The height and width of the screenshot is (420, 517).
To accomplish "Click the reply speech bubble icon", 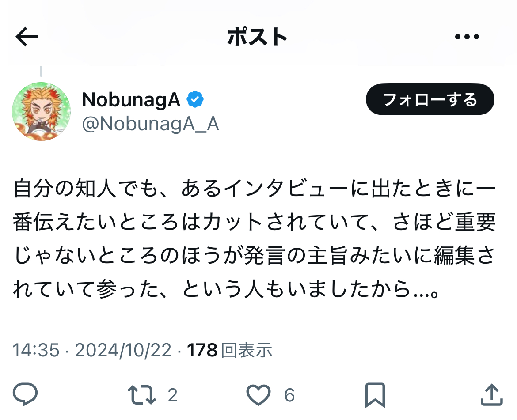I will click(25, 394).
